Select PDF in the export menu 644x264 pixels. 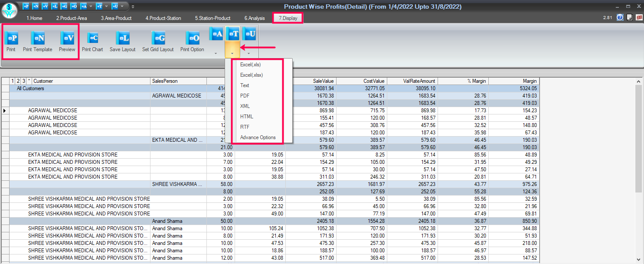259,96
